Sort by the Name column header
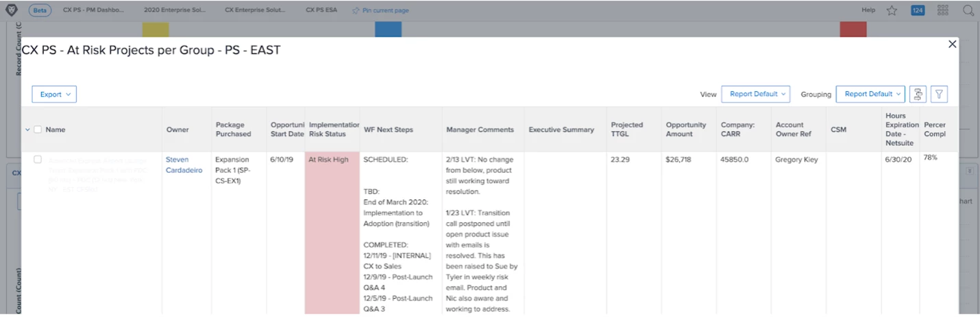Screen dimensions: 980x318 56,130
